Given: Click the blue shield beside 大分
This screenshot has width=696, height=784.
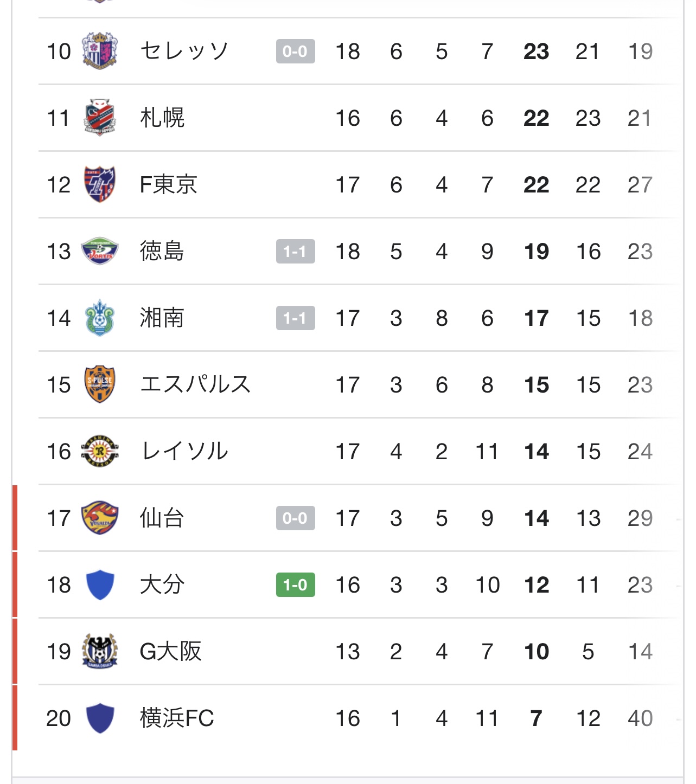Looking at the screenshot, I should [x=100, y=584].
